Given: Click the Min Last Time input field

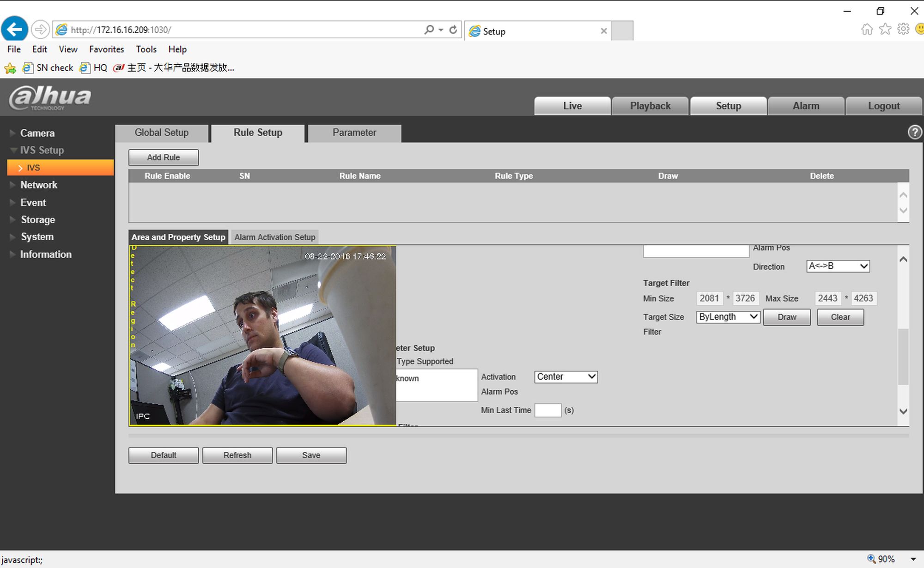Looking at the screenshot, I should (547, 410).
